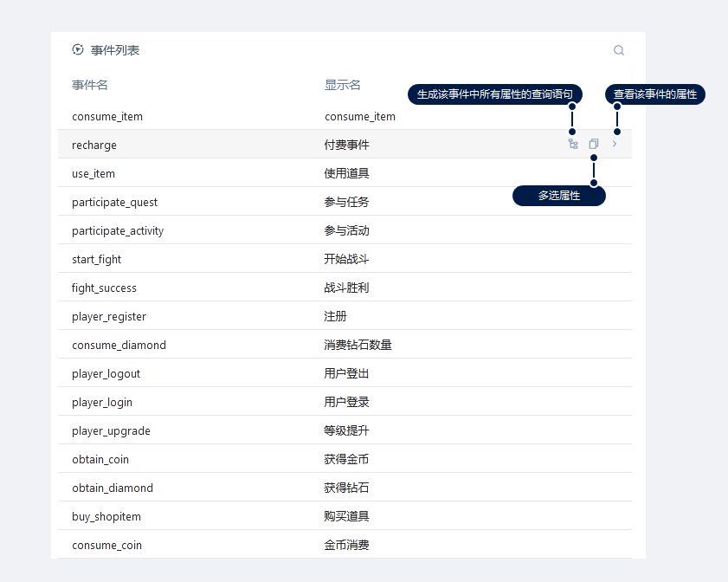This screenshot has height=582, width=728.
Task: Select the recharge event name
Action: (94, 145)
